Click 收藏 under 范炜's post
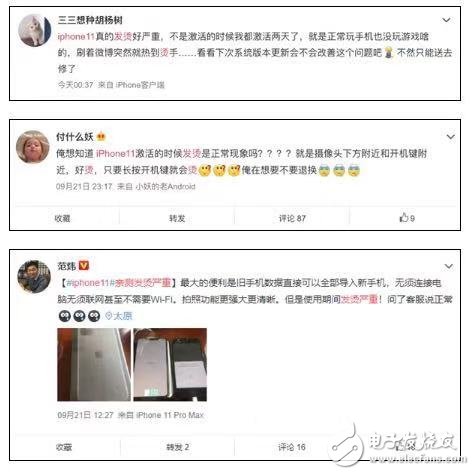The image size is (475, 475). [64, 447]
